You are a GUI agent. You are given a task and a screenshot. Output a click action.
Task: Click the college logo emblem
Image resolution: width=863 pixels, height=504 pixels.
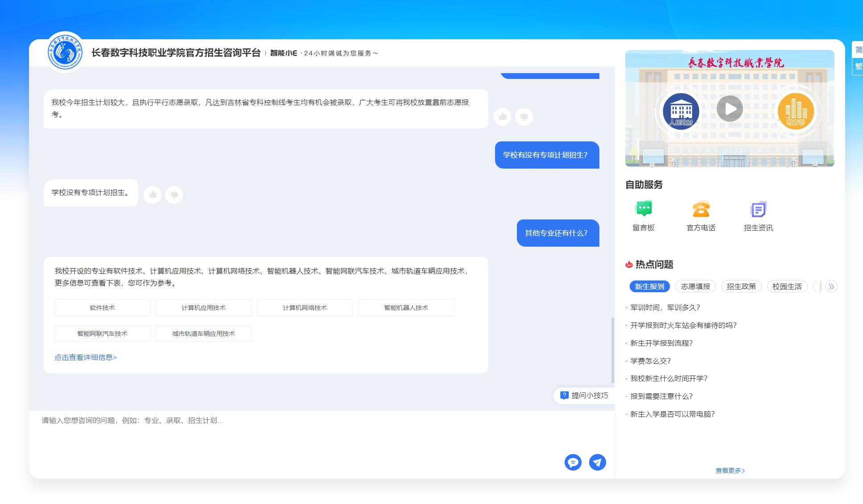65,52
